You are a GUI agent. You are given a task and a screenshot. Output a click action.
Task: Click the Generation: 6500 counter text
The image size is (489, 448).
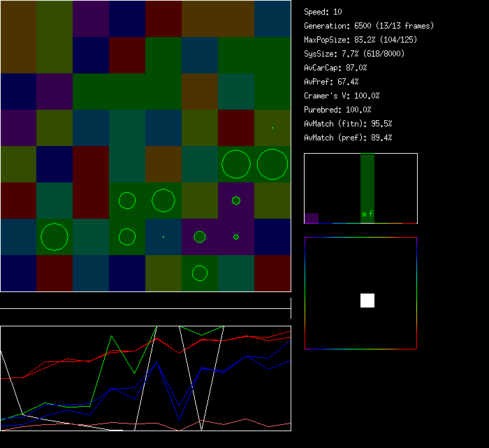point(369,26)
